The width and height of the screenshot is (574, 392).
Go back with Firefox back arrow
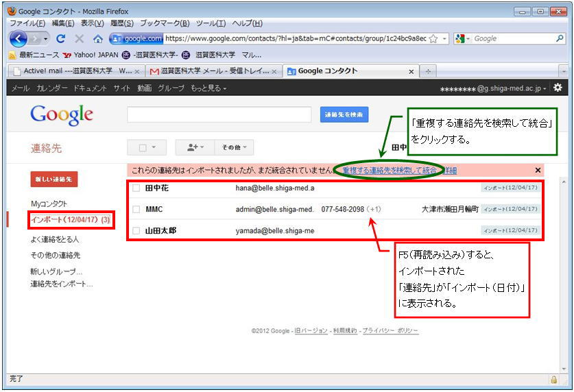coord(18,38)
